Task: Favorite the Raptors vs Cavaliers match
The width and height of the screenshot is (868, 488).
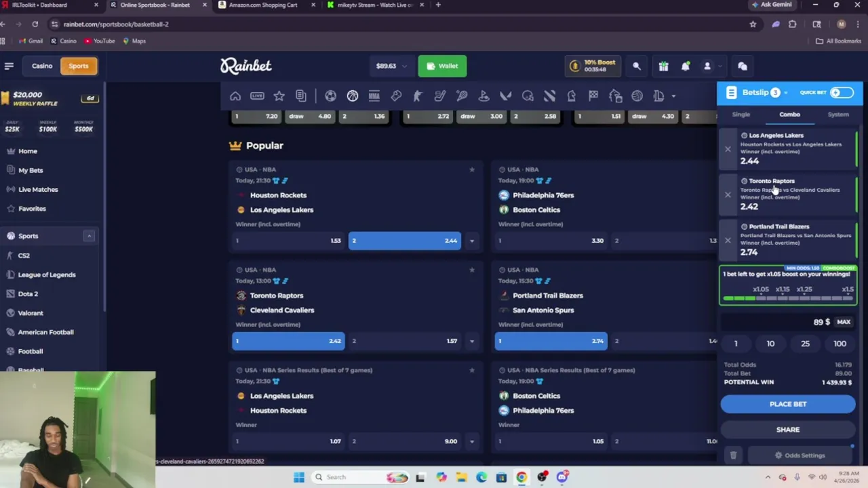Action: (x=472, y=270)
